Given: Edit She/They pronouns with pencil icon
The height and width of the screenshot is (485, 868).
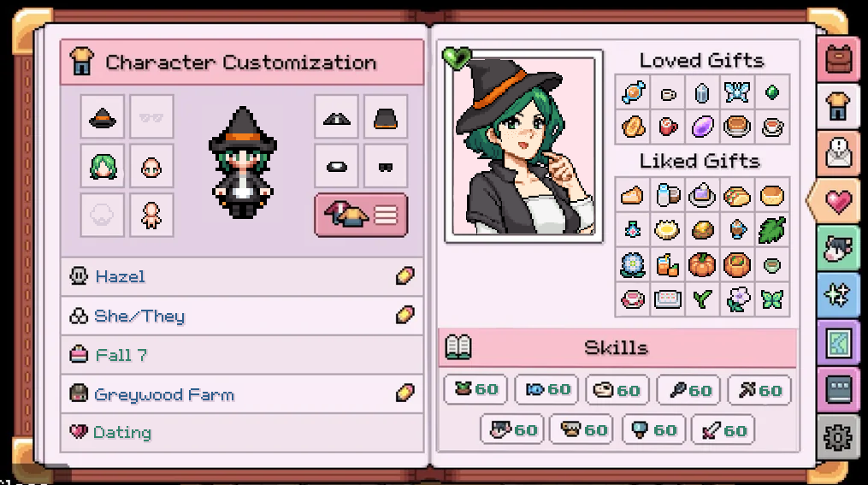Looking at the screenshot, I should (x=404, y=315).
